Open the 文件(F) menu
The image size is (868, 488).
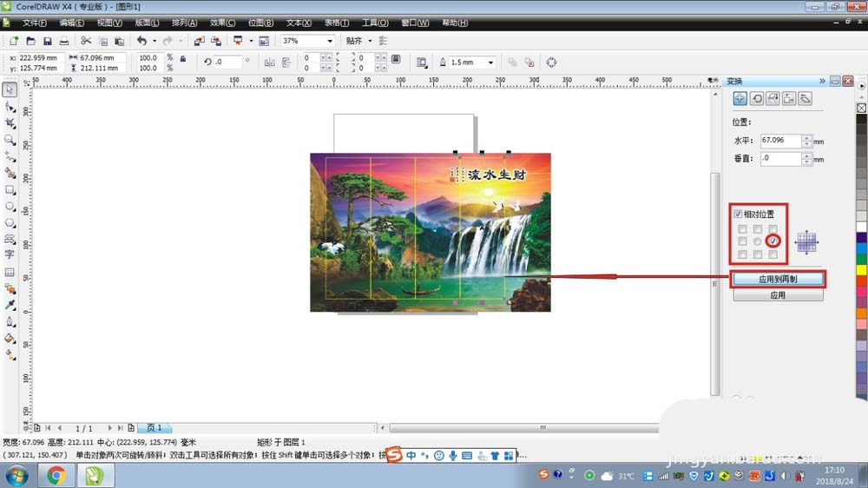click(x=35, y=23)
